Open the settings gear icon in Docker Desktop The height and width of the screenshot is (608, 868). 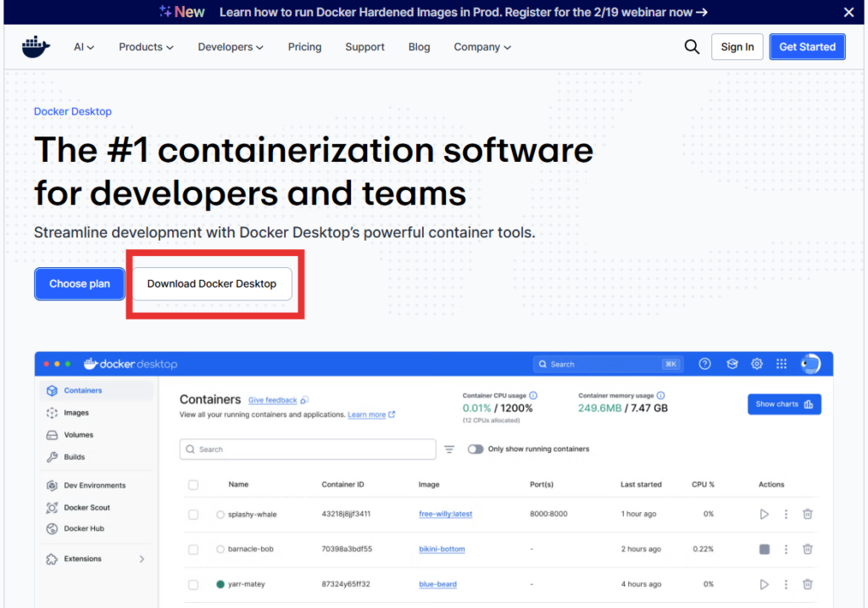757,364
